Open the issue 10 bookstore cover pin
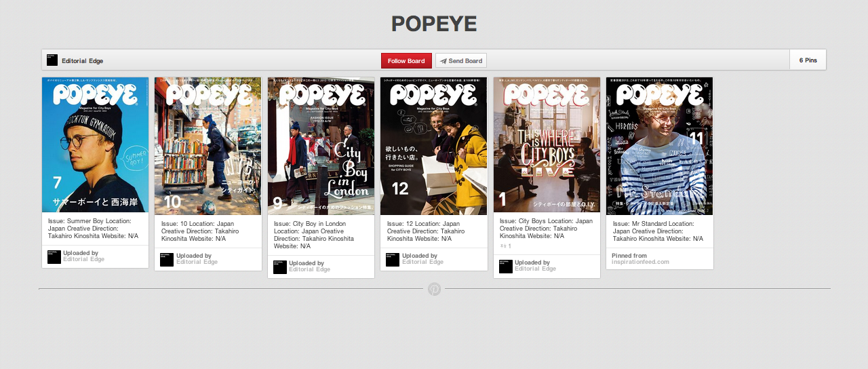868x369 pixels. pyautogui.click(x=208, y=146)
